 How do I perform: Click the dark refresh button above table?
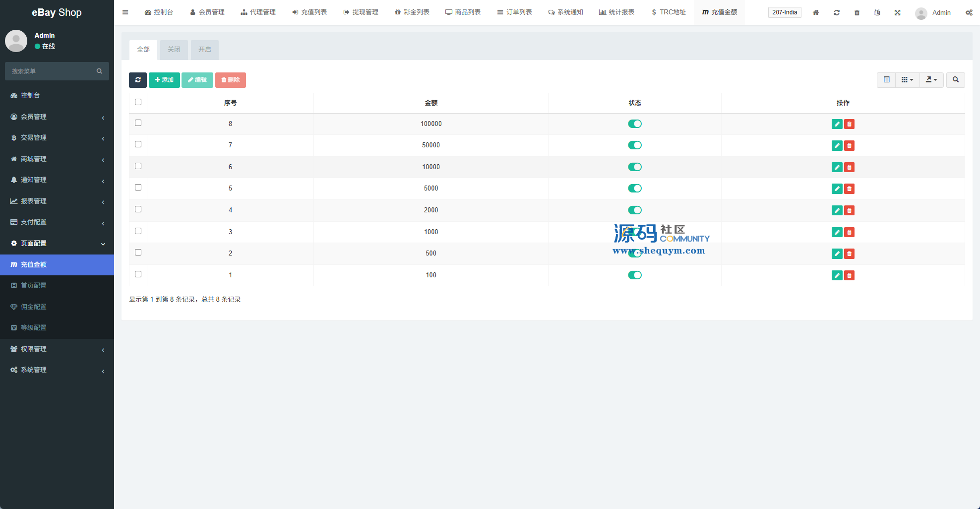[138, 80]
